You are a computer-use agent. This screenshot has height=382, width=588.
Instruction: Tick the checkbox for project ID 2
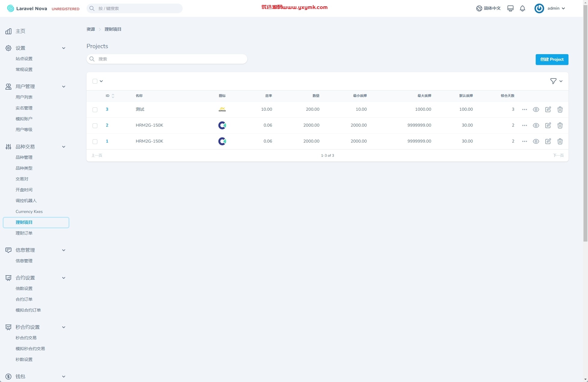click(95, 126)
